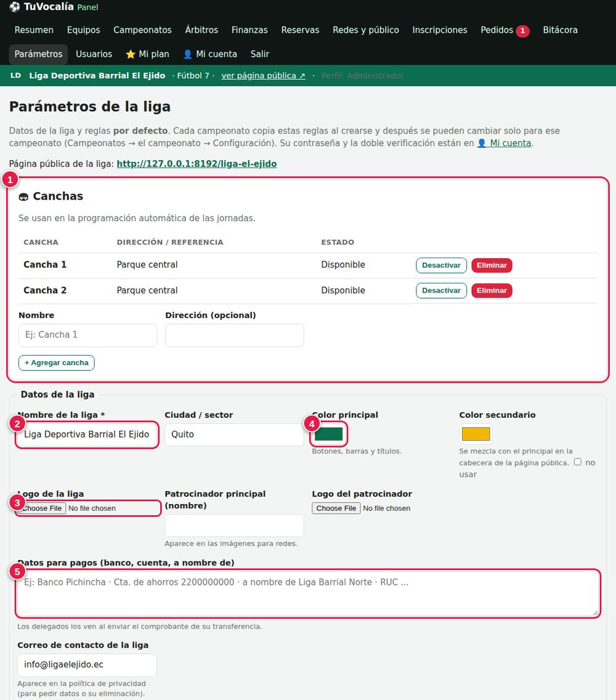Focus the Dirección (opcional) field
The image size is (616, 700).
[234, 335]
